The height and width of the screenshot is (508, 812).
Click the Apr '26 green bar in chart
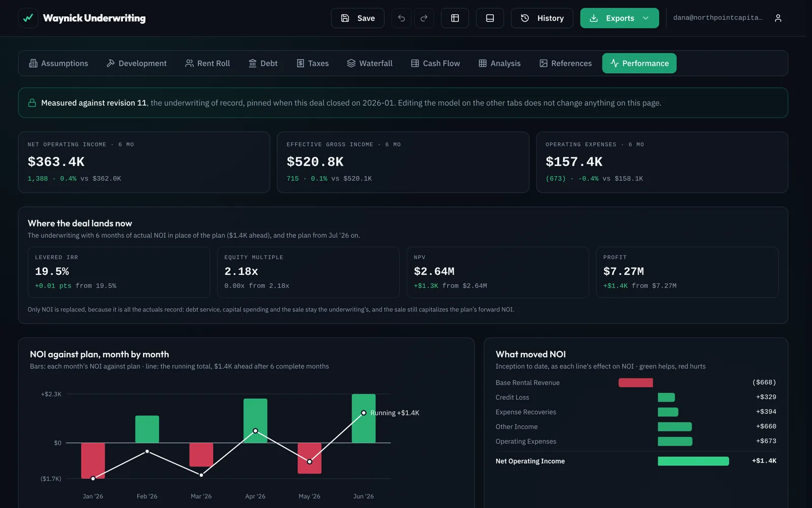[255, 421]
